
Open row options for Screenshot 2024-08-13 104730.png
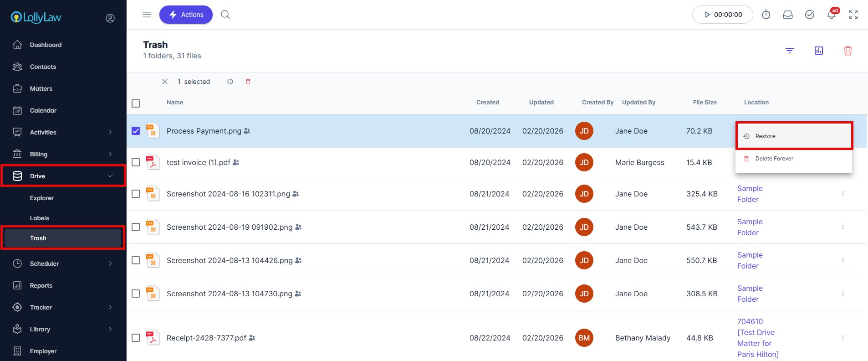[843, 294]
